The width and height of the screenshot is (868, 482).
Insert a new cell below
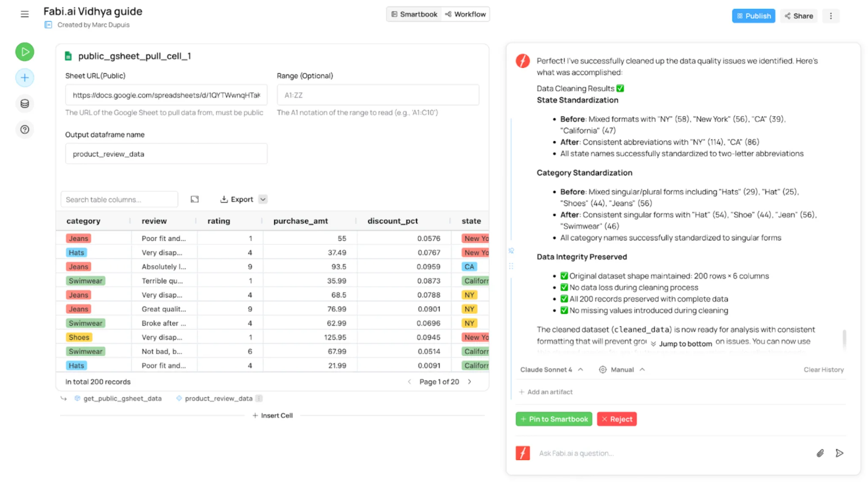click(273, 415)
